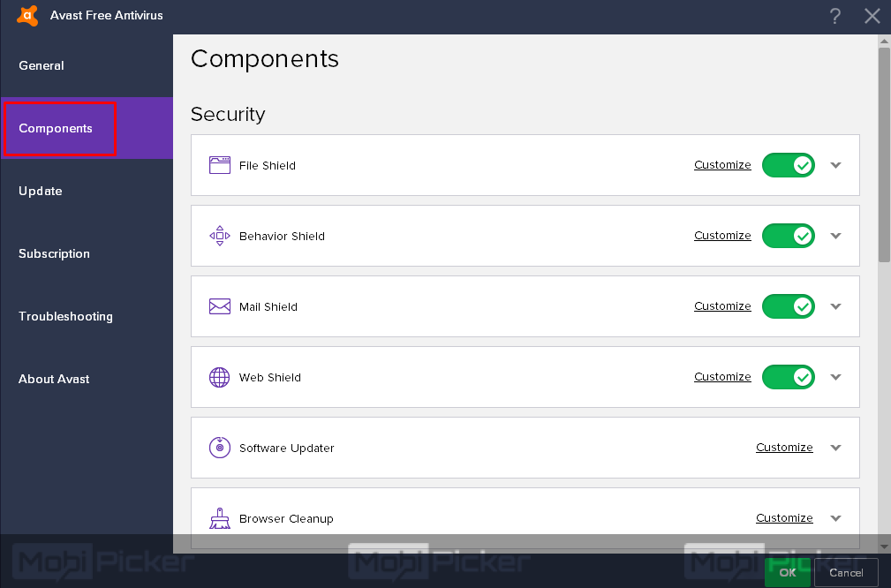
Task: Customize Web Shield settings
Action: (722, 377)
